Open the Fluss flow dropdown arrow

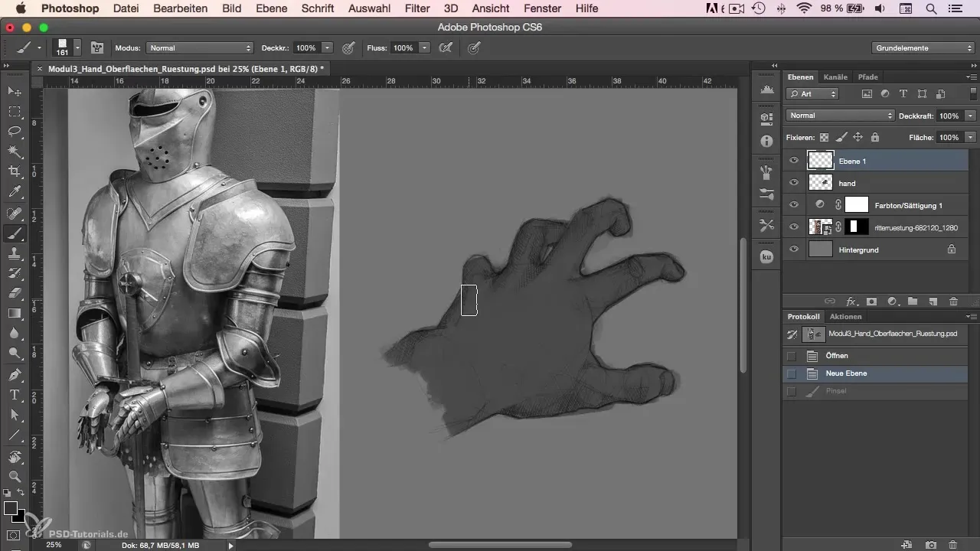pyautogui.click(x=425, y=47)
